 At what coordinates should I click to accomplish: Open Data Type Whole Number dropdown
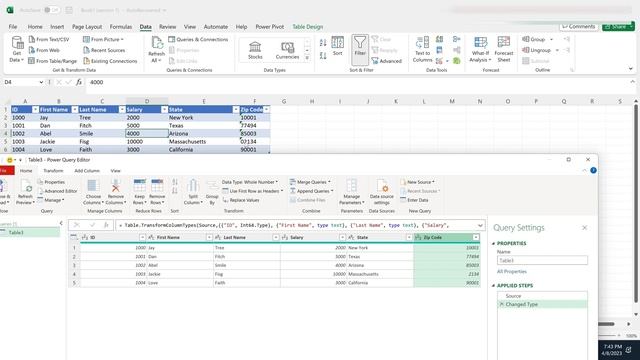click(250, 182)
